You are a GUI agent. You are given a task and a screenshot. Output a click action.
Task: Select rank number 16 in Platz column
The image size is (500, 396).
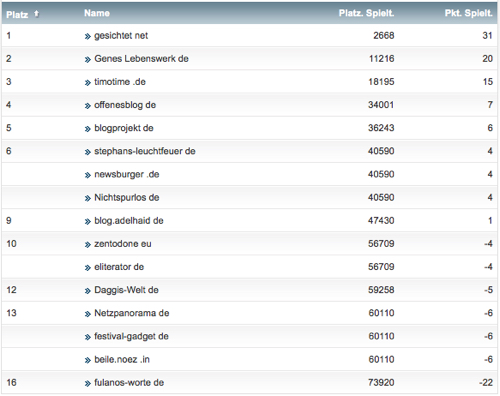coord(11,383)
